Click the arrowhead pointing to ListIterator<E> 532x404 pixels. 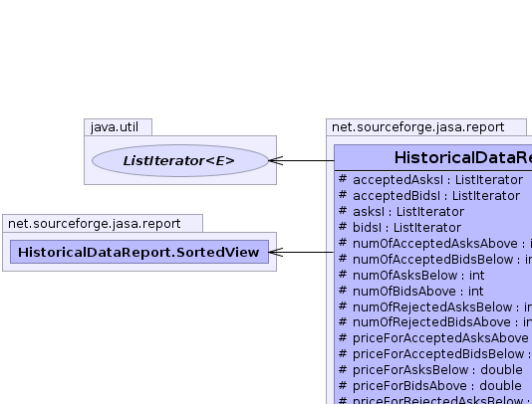pyautogui.click(x=276, y=160)
